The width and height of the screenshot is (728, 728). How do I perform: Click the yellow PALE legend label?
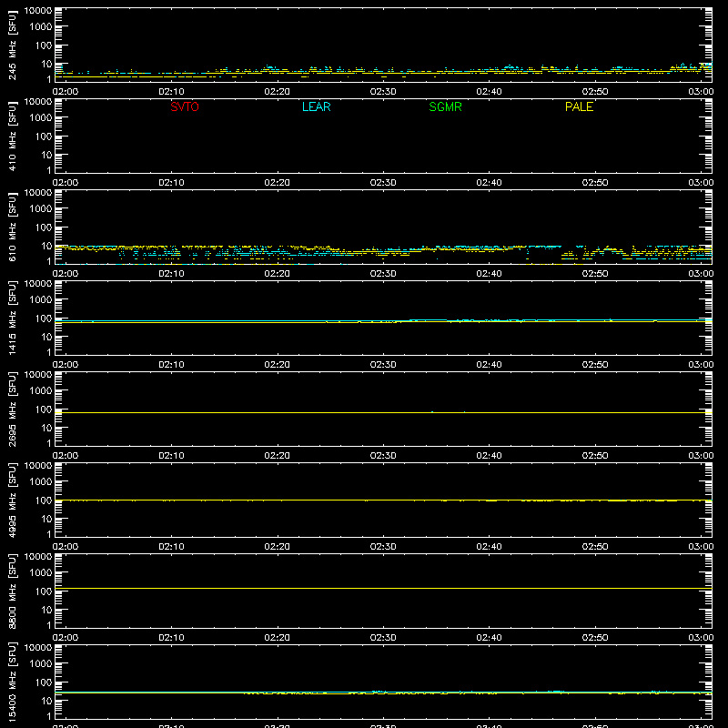coord(579,106)
